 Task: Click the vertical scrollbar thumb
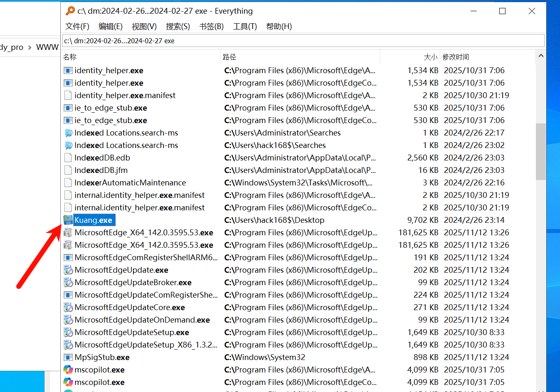coord(540,152)
